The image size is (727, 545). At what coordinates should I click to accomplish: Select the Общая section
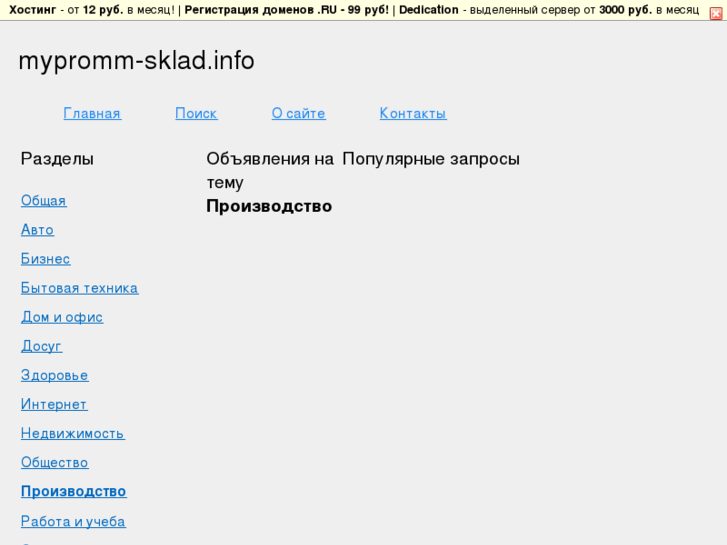[44, 200]
